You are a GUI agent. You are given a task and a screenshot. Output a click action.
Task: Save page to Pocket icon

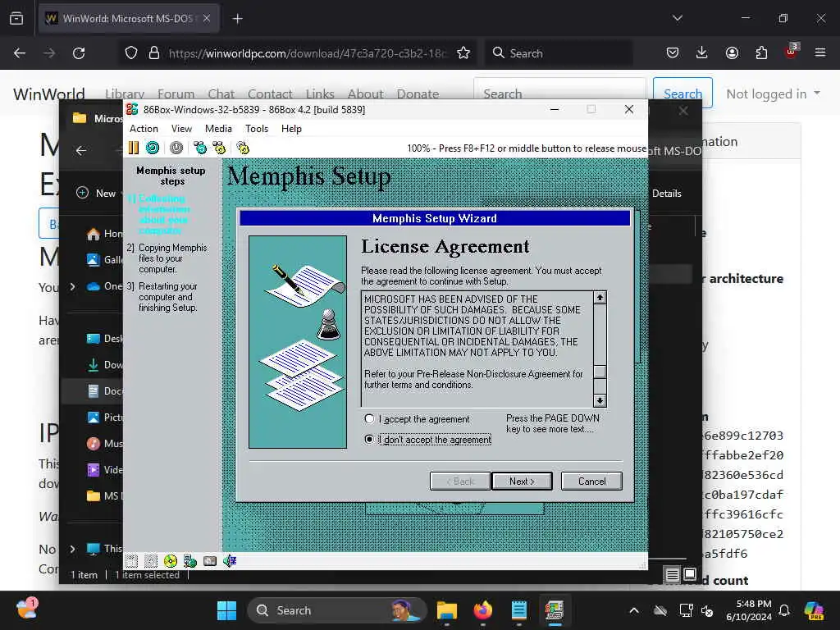pyautogui.click(x=673, y=52)
